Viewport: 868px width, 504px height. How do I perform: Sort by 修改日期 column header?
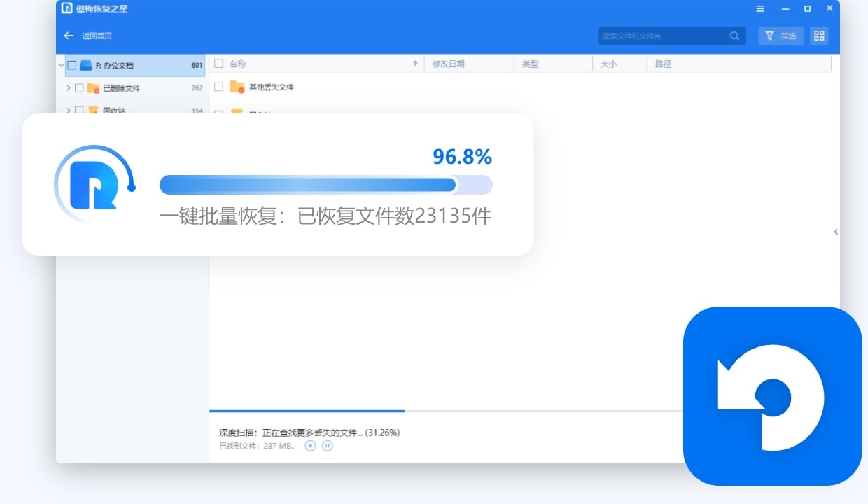click(448, 64)
